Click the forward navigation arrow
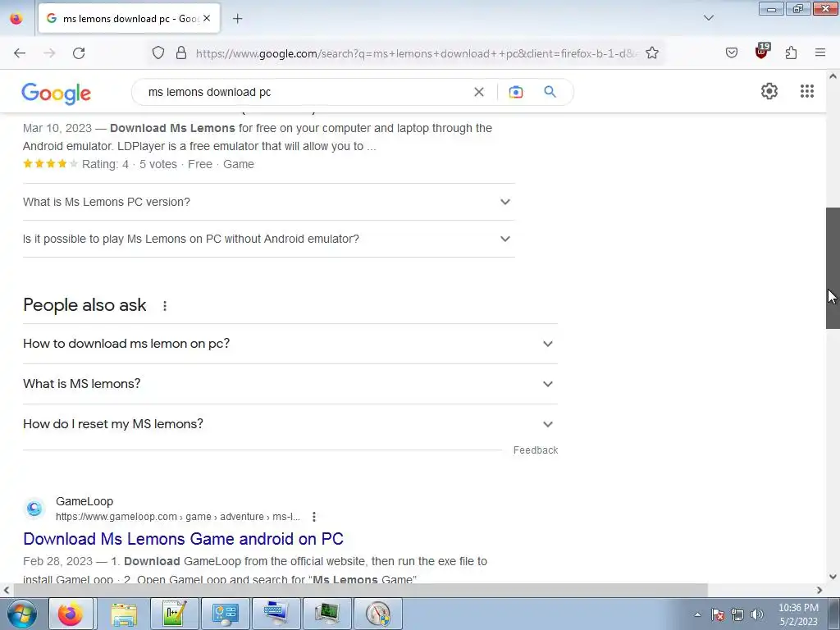 tap(49, 53)
